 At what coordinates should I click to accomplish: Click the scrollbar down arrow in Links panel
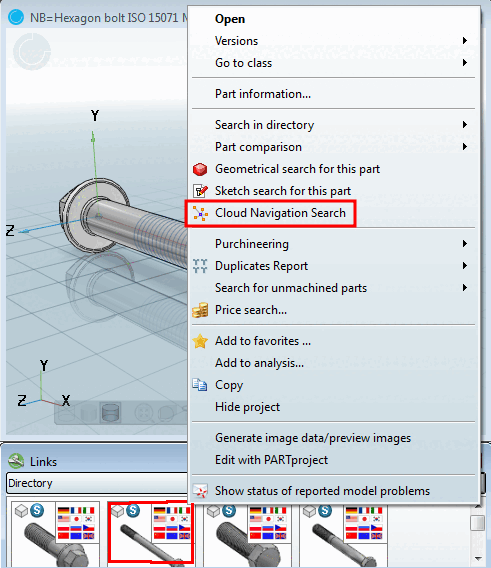tap(478, 559)
